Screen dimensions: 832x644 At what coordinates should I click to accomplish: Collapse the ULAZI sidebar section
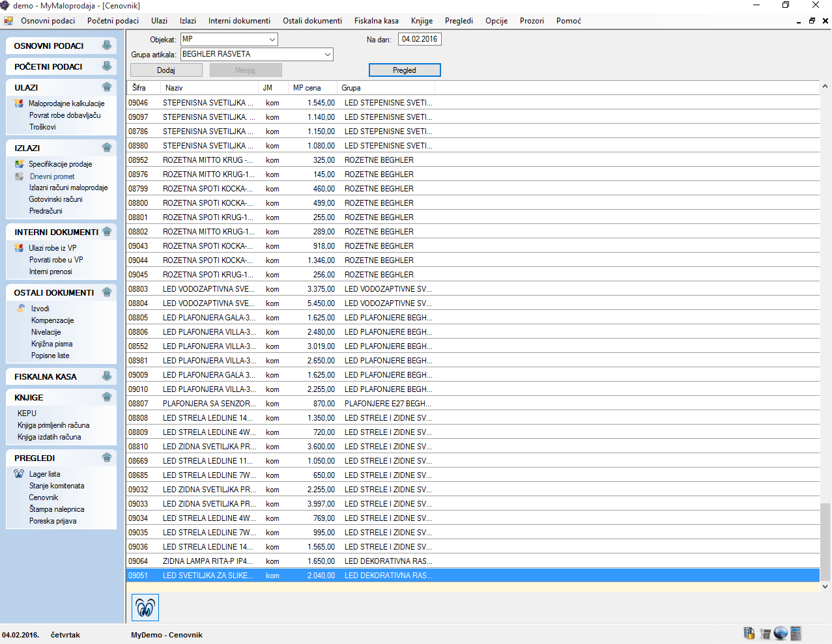click(107, 87)
